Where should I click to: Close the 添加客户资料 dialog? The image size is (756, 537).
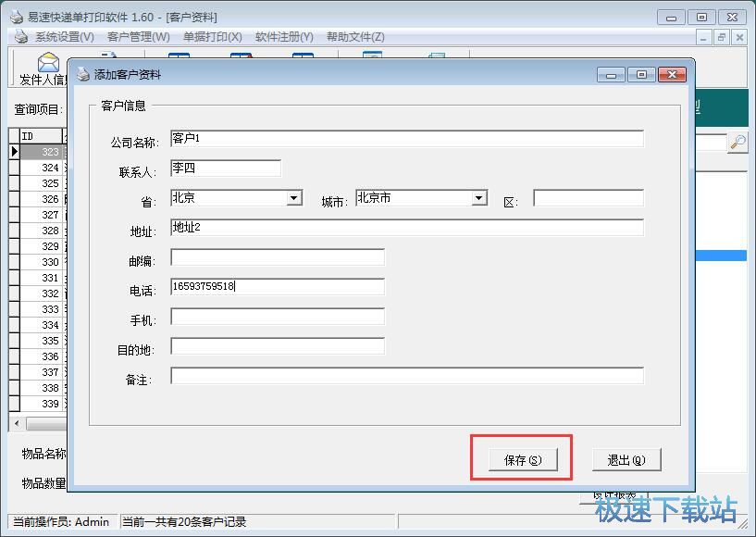coord(672,74)
